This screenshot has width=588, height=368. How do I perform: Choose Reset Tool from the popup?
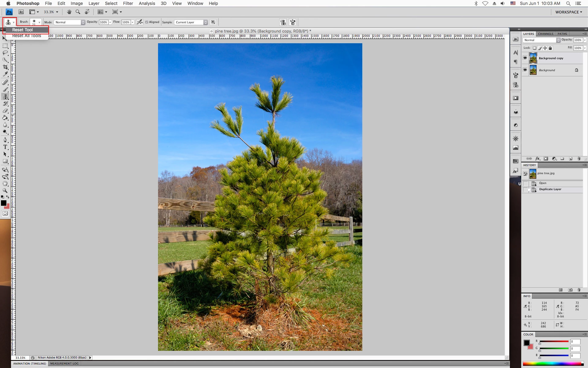point(23,30)
